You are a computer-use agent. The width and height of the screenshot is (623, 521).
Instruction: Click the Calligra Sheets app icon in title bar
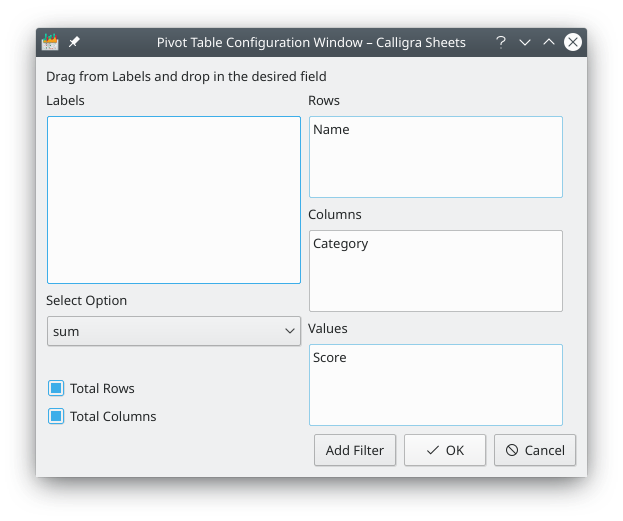pyautogui.click(x=50, y=42)
